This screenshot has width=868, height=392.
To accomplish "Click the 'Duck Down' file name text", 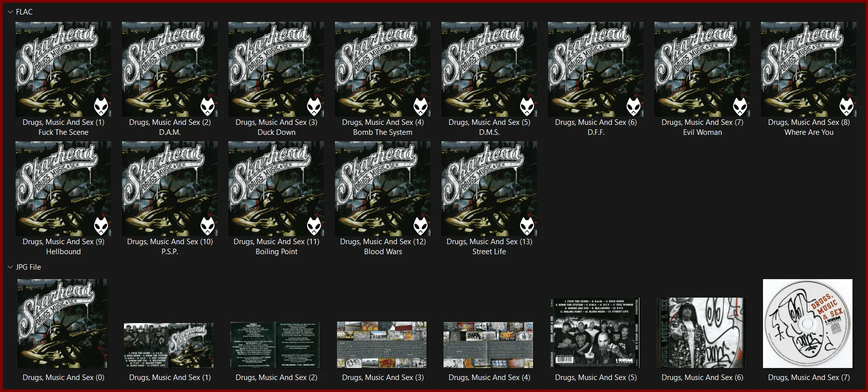I will 276,132.
